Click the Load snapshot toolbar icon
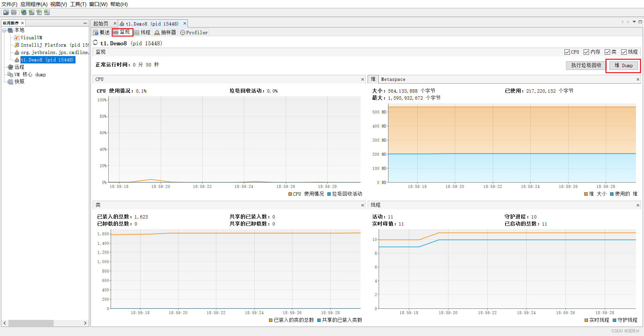The image size is (644, 336). [6, 12]
